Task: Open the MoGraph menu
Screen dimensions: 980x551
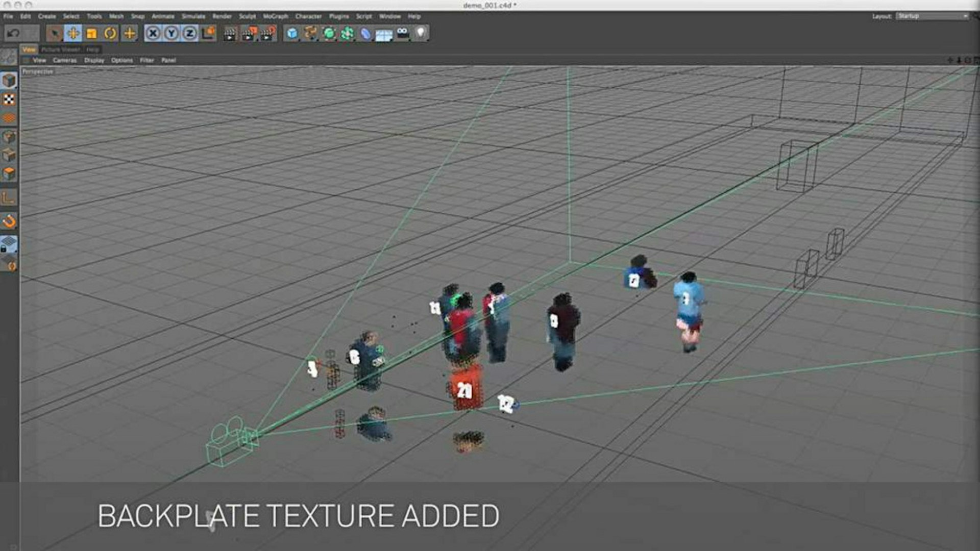Action: click(x=276, y=16)
